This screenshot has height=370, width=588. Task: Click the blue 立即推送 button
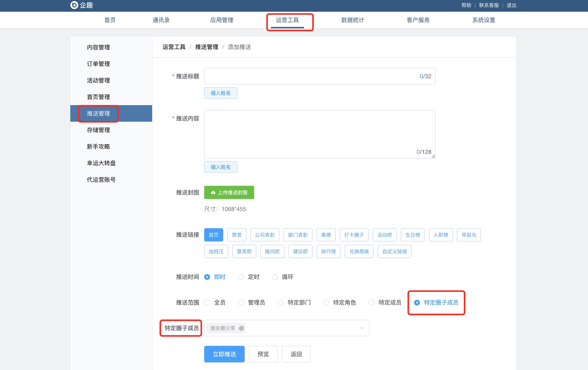click(224, 354)
